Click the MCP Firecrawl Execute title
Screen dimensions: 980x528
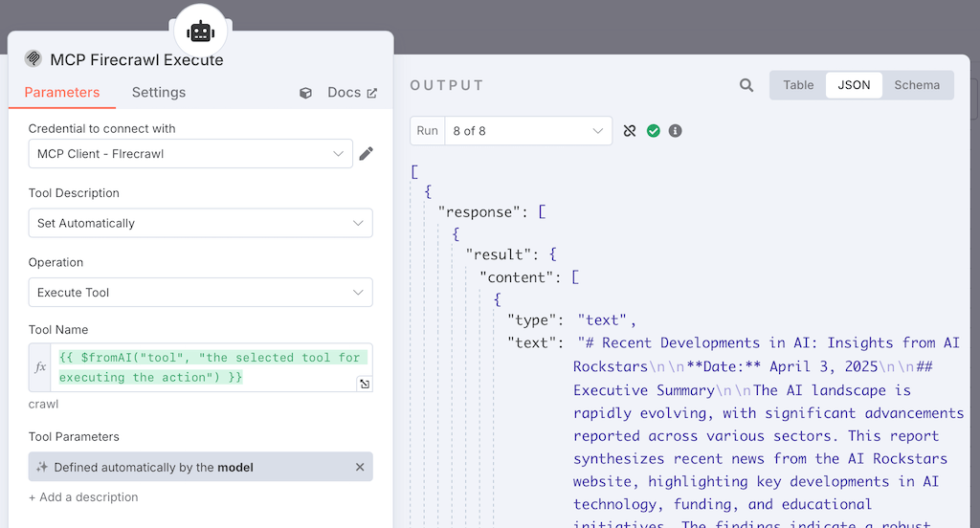pyautogui.click(x=136, y=60)
